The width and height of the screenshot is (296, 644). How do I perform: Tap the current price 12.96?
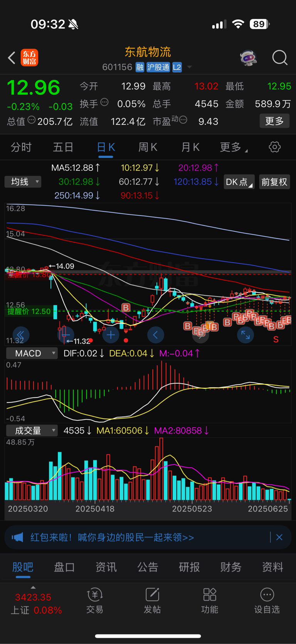pyautogui.click(x=34, y=88)
